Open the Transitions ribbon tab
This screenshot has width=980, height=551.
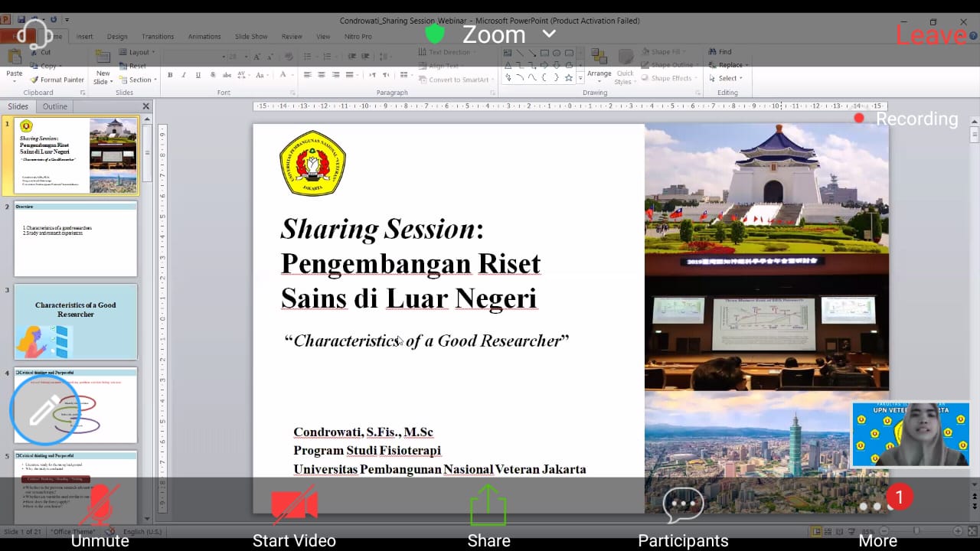pos(158,37)
